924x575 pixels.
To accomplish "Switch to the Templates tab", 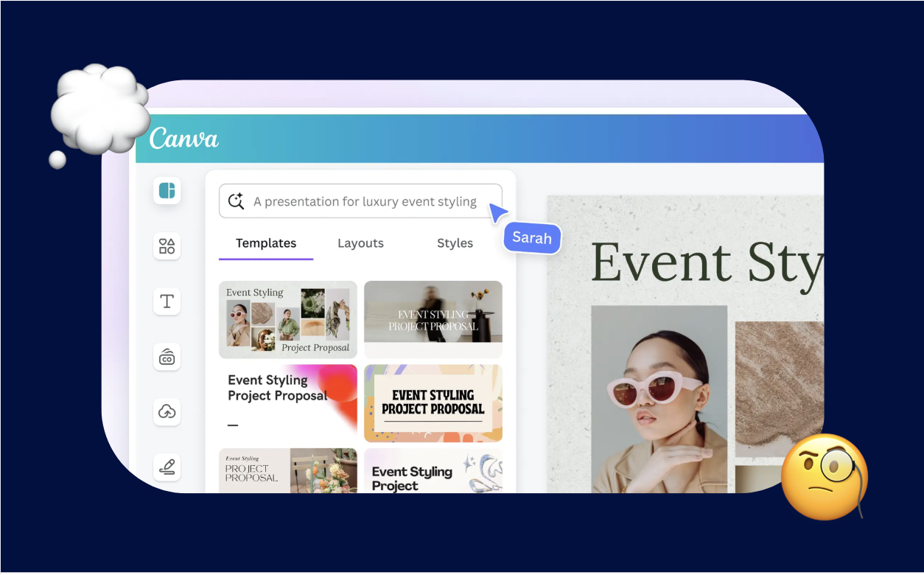I will pos(266,243).
